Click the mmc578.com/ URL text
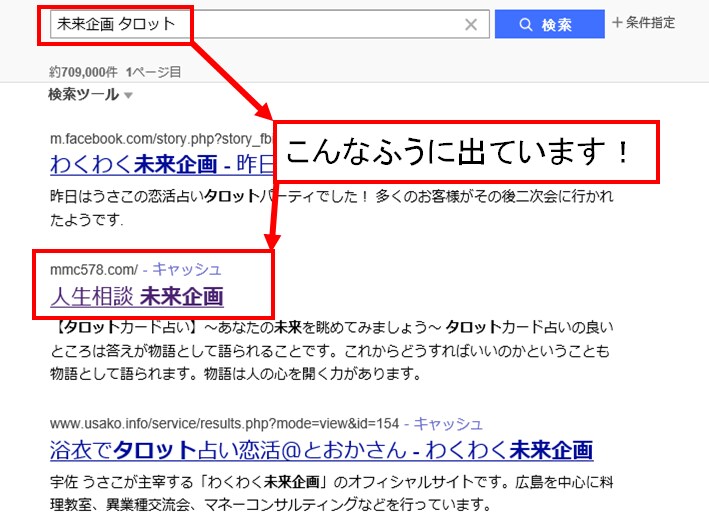This screenshot has width=709, height=532. pos(94,270)
